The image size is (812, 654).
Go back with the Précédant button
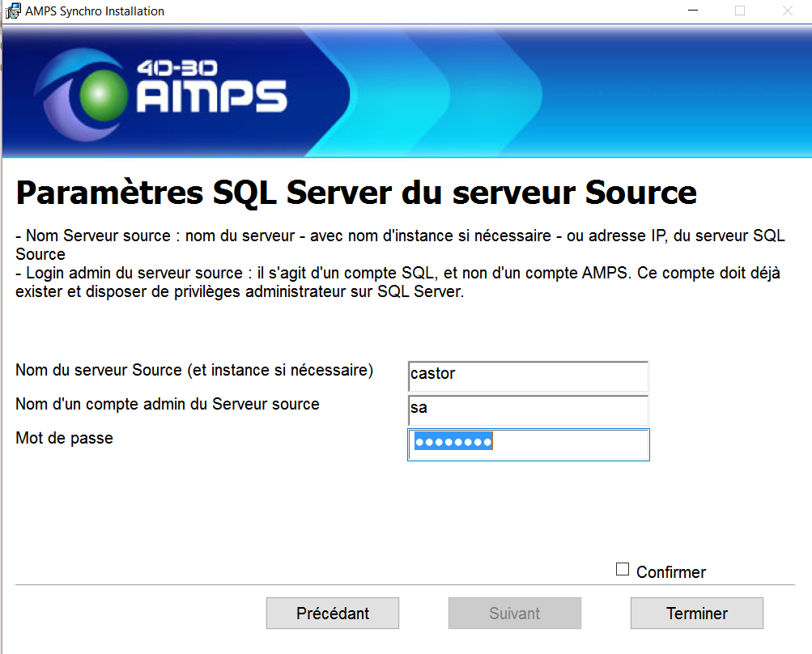click(332, 614)
